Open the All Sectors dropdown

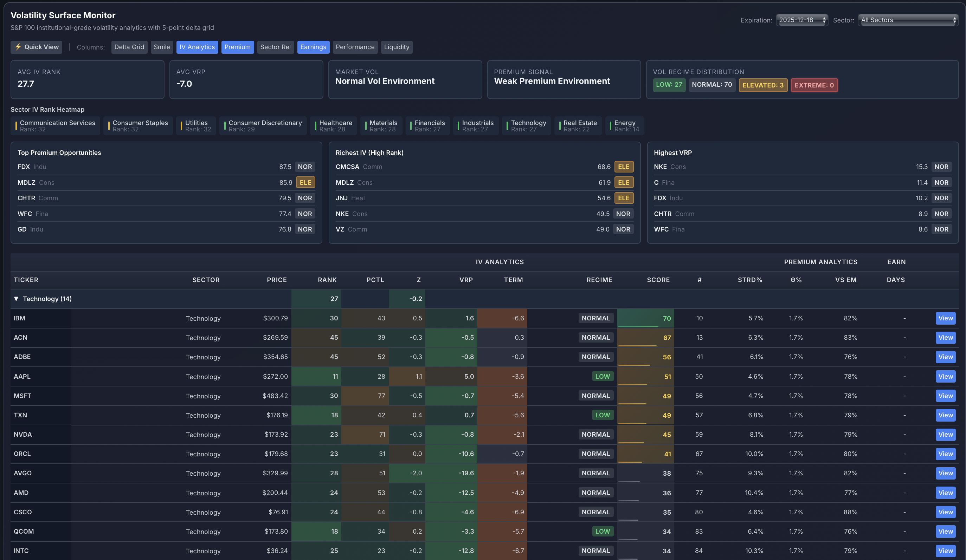click(x=908, y=20)
